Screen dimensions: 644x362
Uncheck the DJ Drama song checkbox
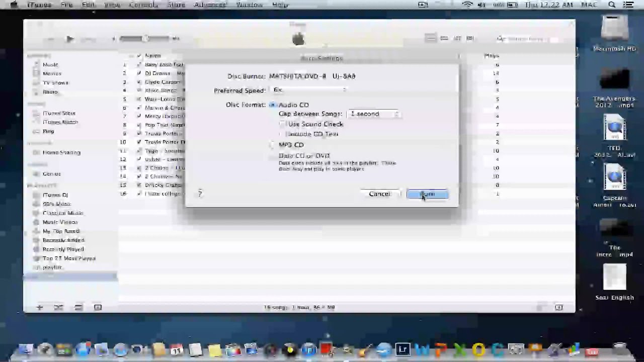[139, 73]
